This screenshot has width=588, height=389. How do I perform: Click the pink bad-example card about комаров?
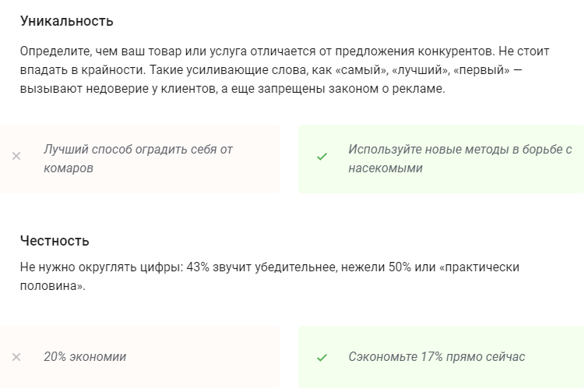(x=139, y=159)
